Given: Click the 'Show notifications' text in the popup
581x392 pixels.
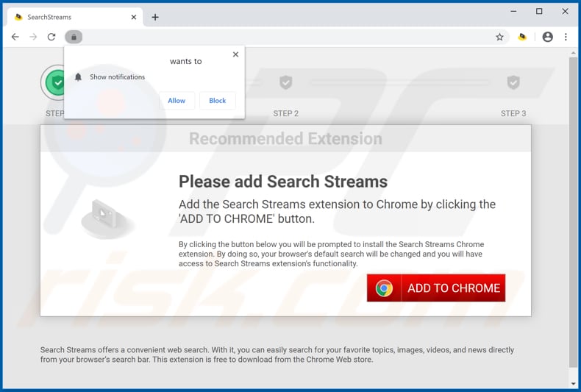Looking at the screenshot, I should [118, 77].
